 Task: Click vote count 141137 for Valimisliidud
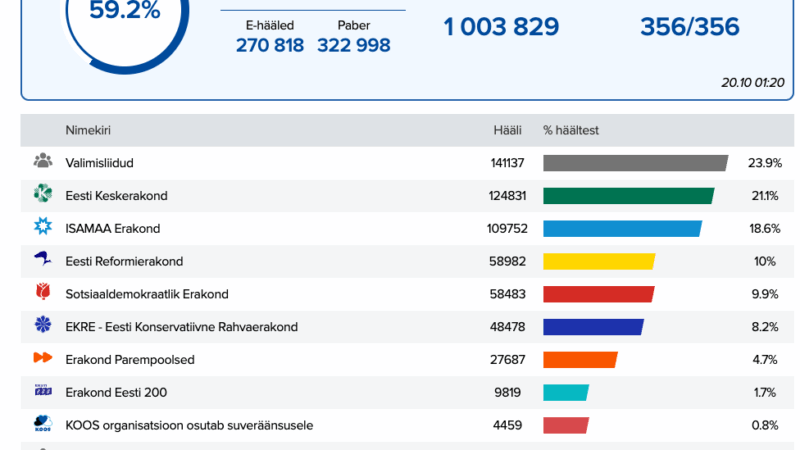tap(507, 163)
